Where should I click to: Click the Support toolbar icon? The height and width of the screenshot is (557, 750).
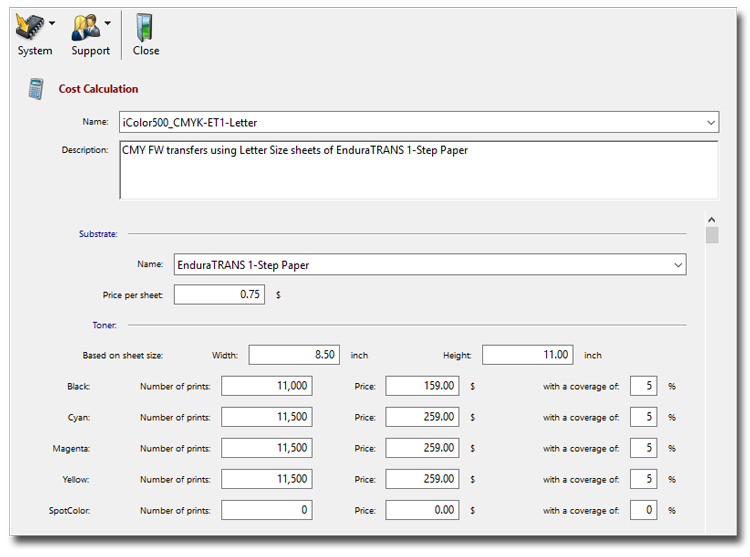tap(85, 26)
